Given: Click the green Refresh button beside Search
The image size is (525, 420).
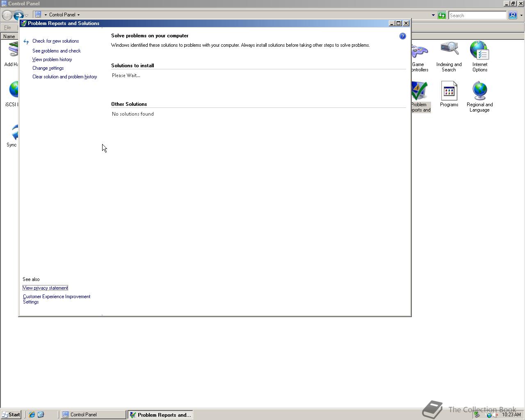Looking at the screenshot, I should tap(442, 15).
